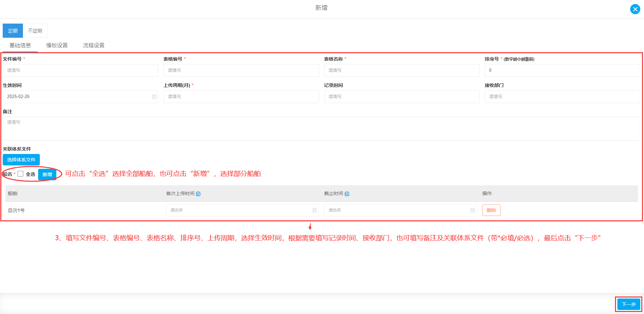644x314 pixels.
Task: Select the 自测1号 ship name cell
Action: pos(16,210)
